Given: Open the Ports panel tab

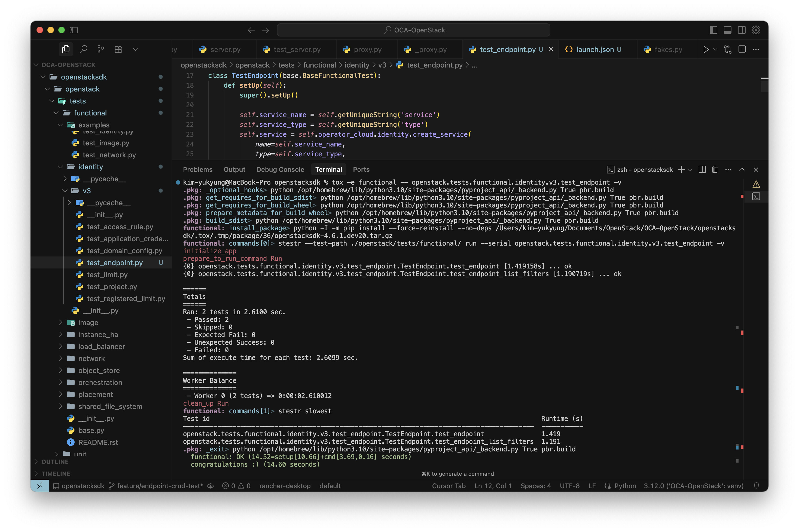Looking at the screenshot, I should tap(361, 169).
